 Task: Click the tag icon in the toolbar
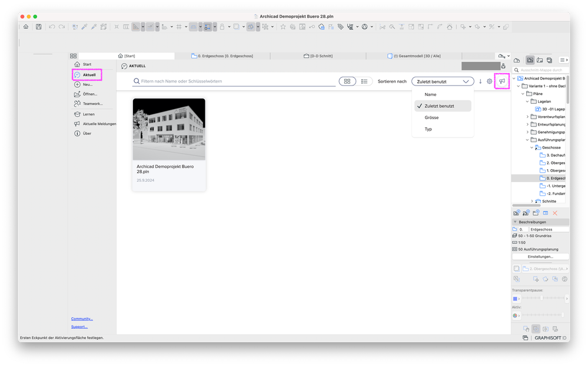coord(341,27)
